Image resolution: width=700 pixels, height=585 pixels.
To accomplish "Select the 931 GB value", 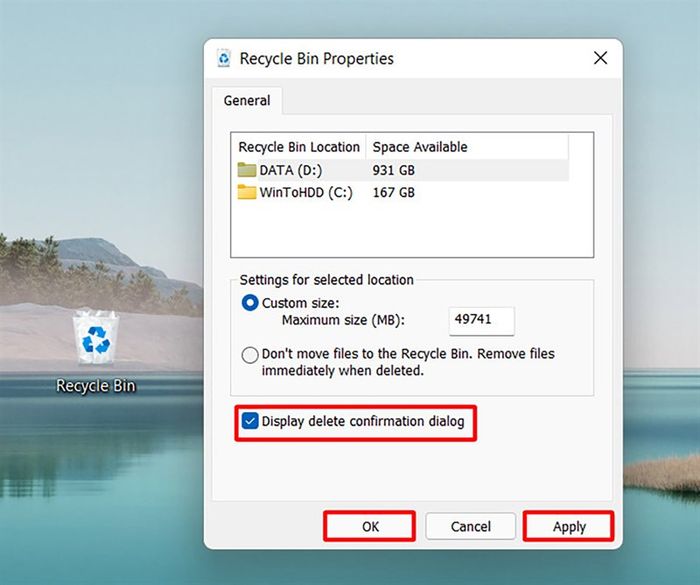I will [394, 170].
